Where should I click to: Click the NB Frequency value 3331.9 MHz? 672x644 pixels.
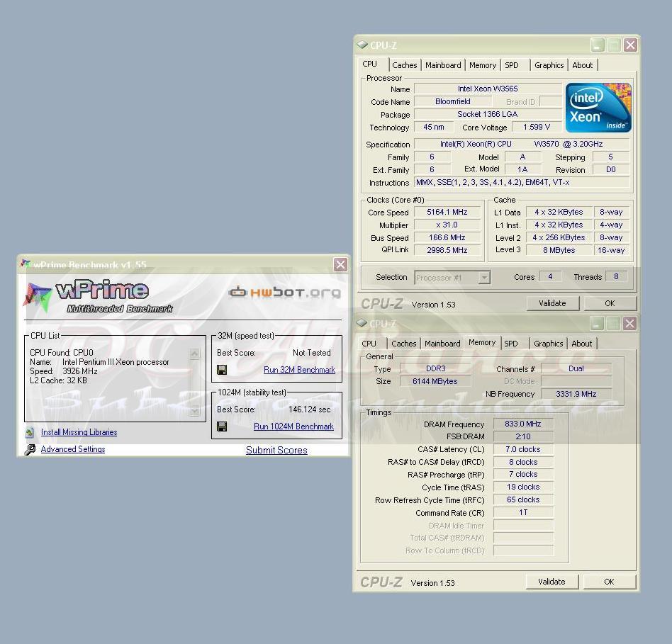[x=576, y=394]
